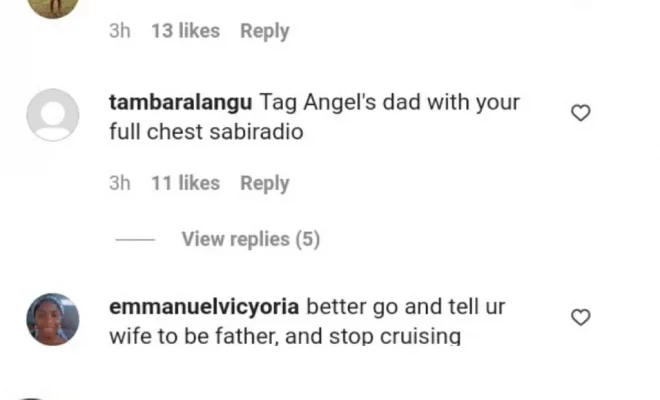This screenshot has width=660, height=400.
Task: Click the dash line beside View replies
Action: pyautogui.click(x=135, y=240)
